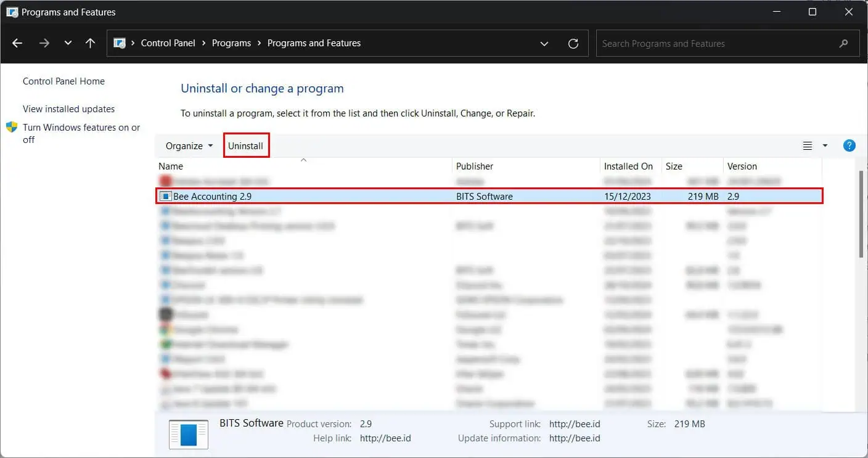Open View installed updates link
This screenshot has width=868, height=458.
[x=68, y=109]
